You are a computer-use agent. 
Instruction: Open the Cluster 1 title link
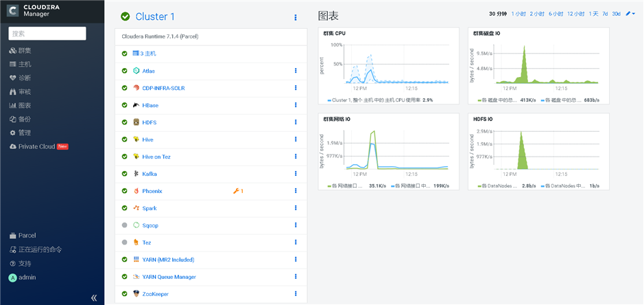(155, 16)
